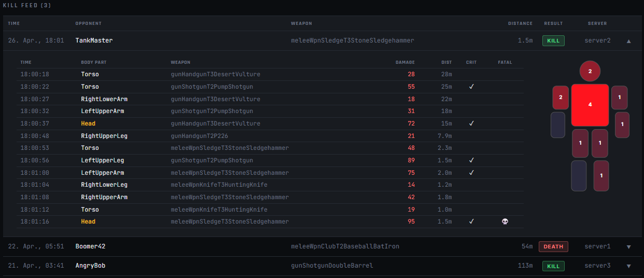Screen dimensions: 644x278
Task: Click the date 21. Apr., 03:41
Action: click(36, 266)
